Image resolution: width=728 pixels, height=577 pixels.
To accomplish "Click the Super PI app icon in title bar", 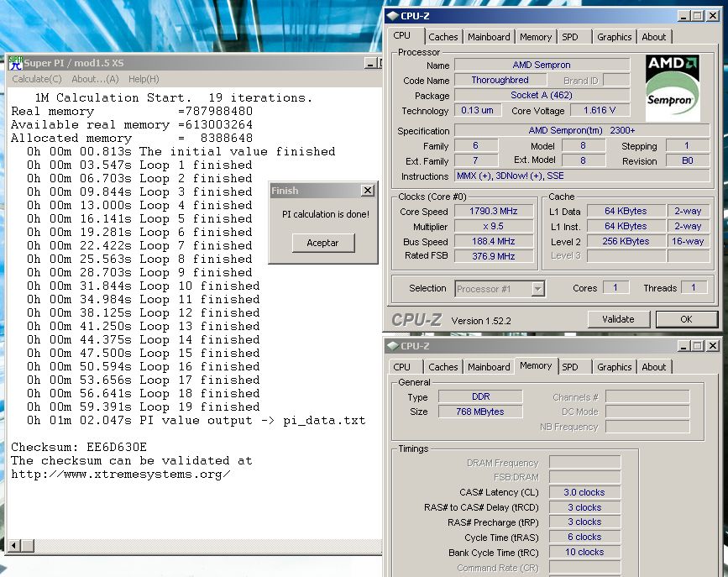I will [x=15, y=63].
